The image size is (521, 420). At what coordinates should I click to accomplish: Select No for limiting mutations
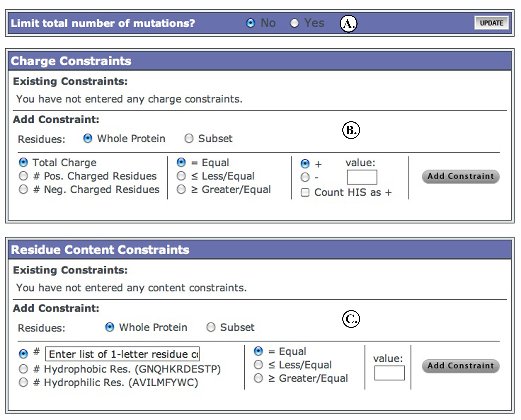(x=250, y=23)
